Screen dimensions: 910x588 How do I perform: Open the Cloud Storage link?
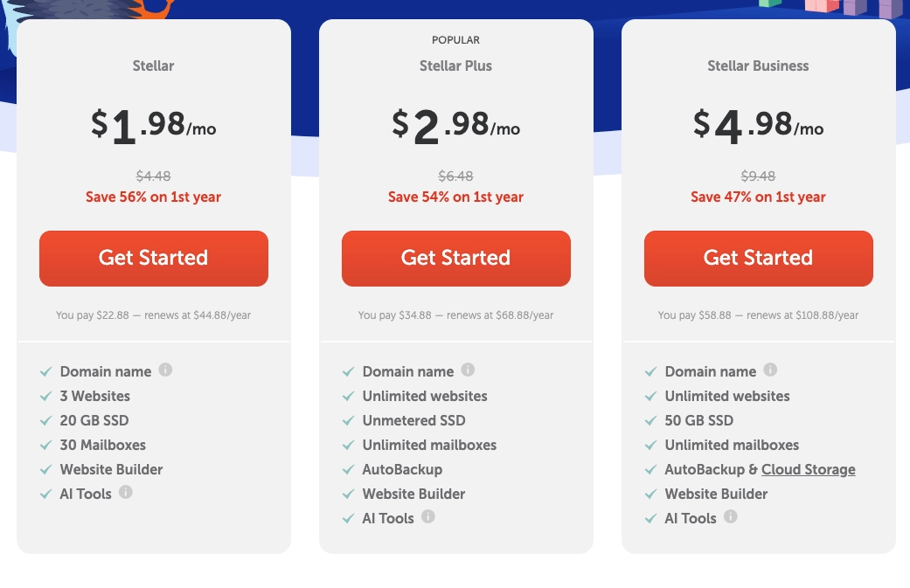(x=809, y=470)
